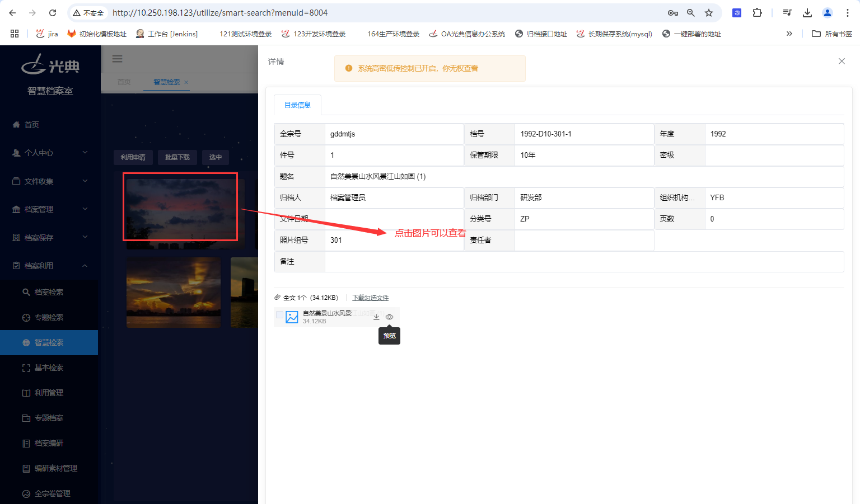Download the attached 自然美景山水风景 file

[376, 317]
